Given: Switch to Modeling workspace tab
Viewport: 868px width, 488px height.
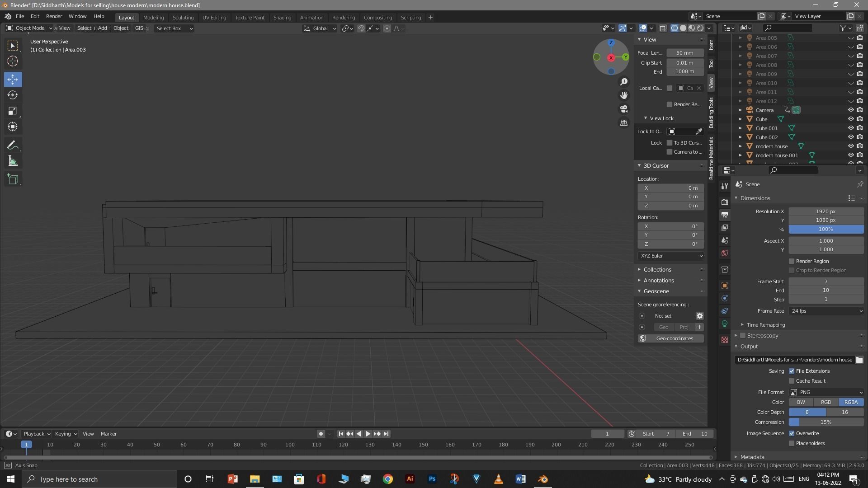Looking at the screenshot, I should [x=153, y=18].
